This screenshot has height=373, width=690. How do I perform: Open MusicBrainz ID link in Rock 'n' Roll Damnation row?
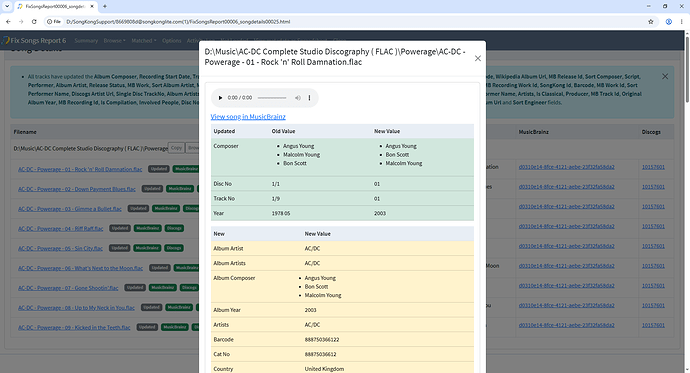(566, 167)
